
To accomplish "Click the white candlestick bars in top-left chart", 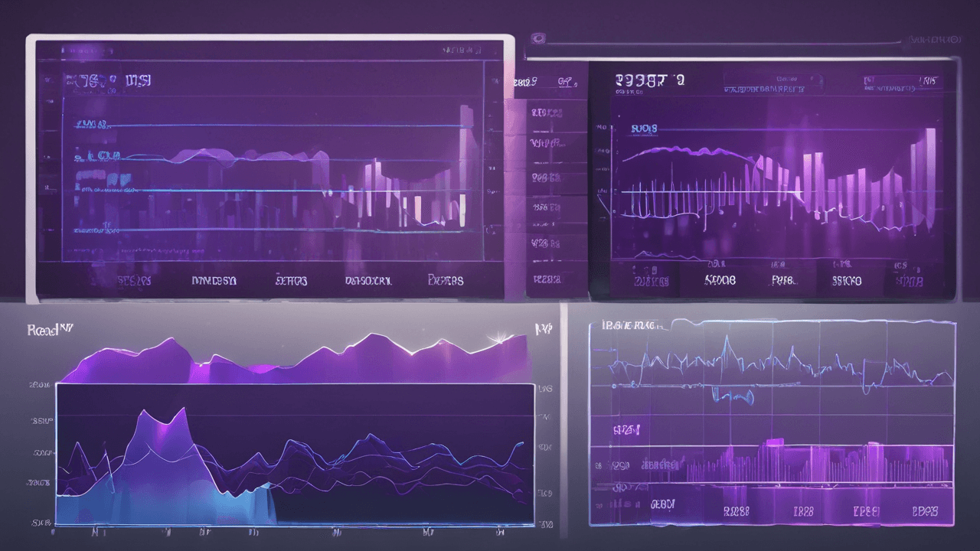I will tap(417, 205).
